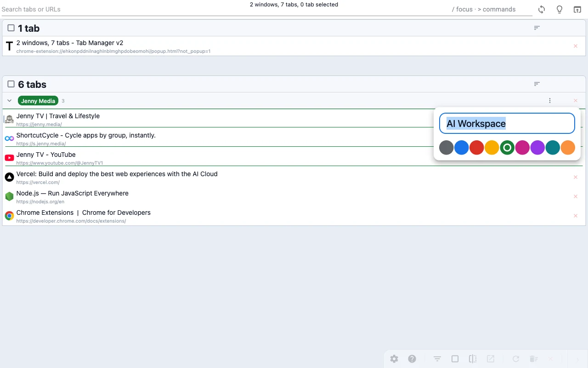The height and width of the screenshot is (368, 588).
Task: Click the filter icon in the bottom toolbar
Action: (437, 359)
